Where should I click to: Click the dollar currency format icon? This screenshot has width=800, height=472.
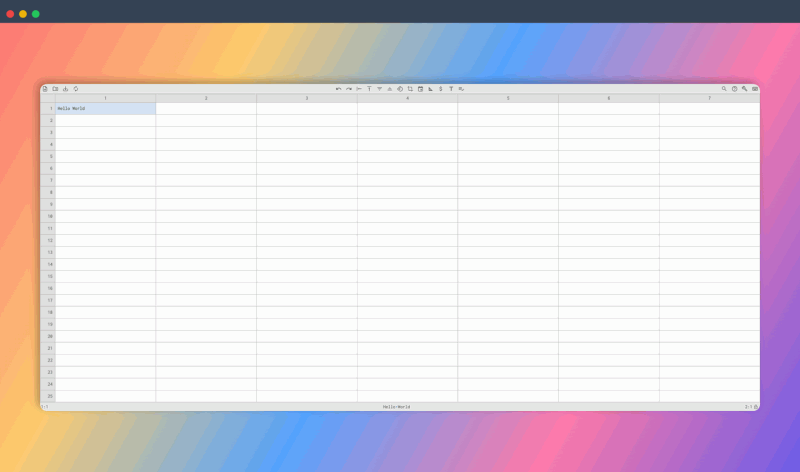(x=441, y=89)
